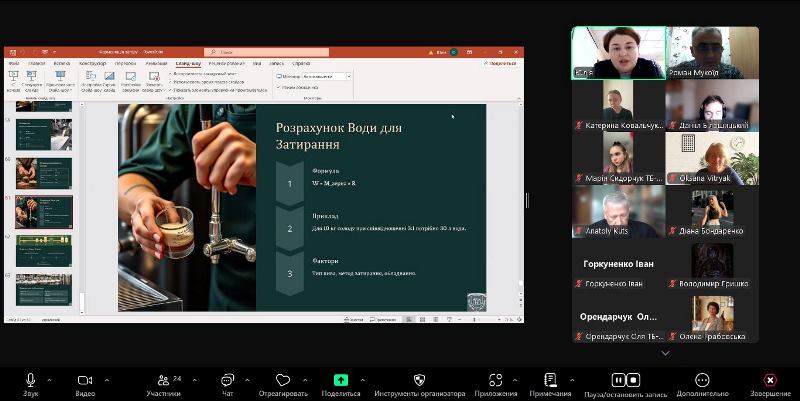Image resolution: width=800 pixels, height=401 pixels.
Task: Toggle the Режим докладчика checkbox
Action: point(279,87)
